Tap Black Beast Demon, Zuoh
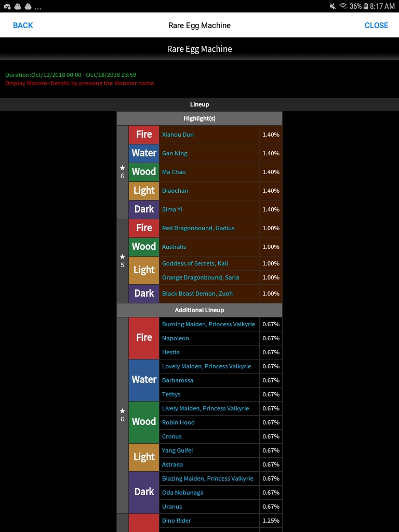The image size is (399, 532). 197,294
